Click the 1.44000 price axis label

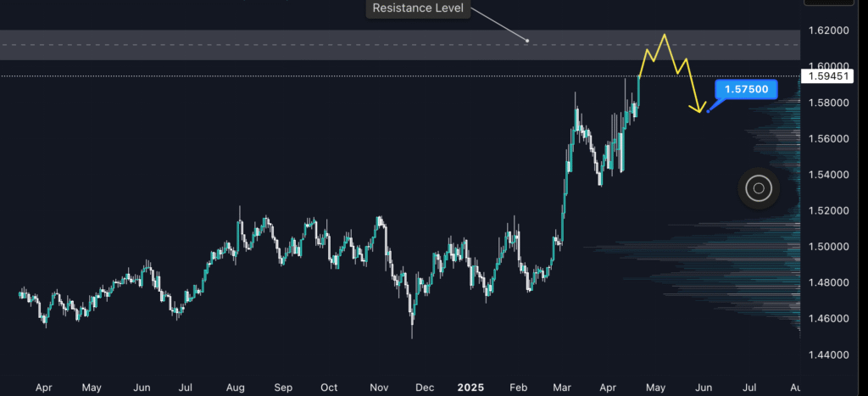click(x=828, y=354)
